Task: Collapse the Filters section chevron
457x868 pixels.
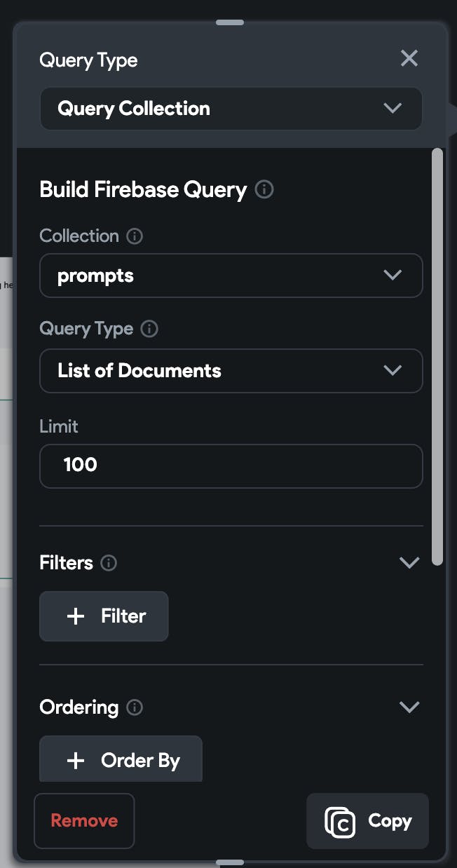Action: 409,563
